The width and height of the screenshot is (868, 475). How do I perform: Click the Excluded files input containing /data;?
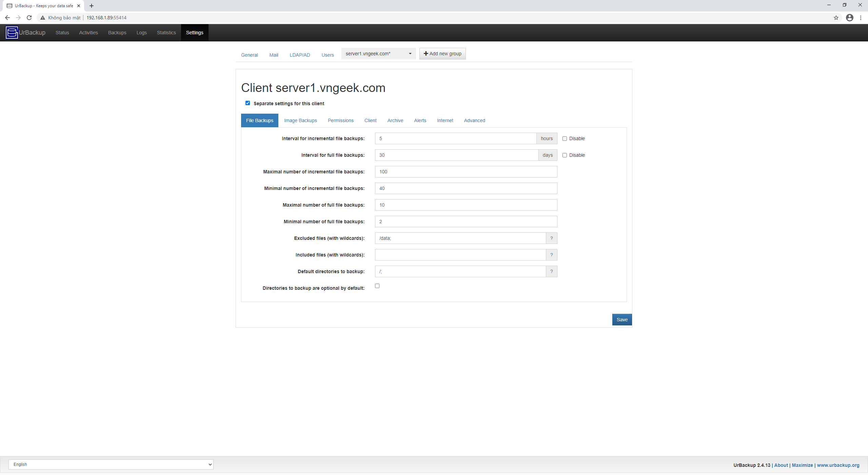coord(460,238)
